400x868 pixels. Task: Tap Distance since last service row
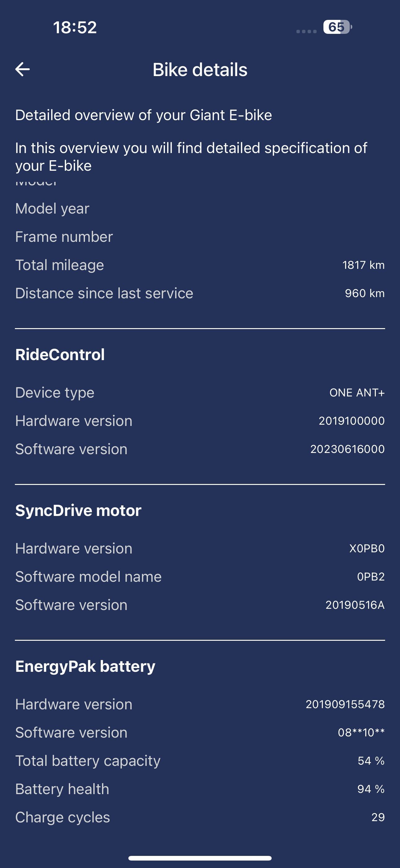(x=200, y=293)
